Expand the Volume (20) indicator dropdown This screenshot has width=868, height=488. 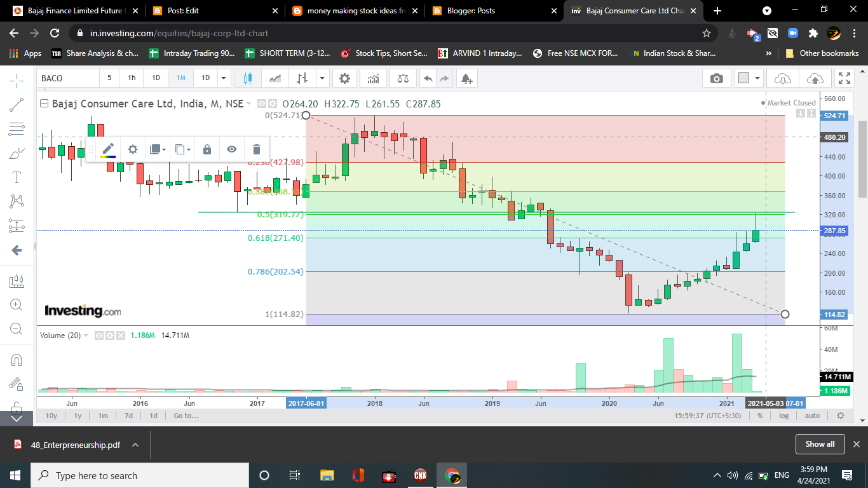(x=86, y=335)
